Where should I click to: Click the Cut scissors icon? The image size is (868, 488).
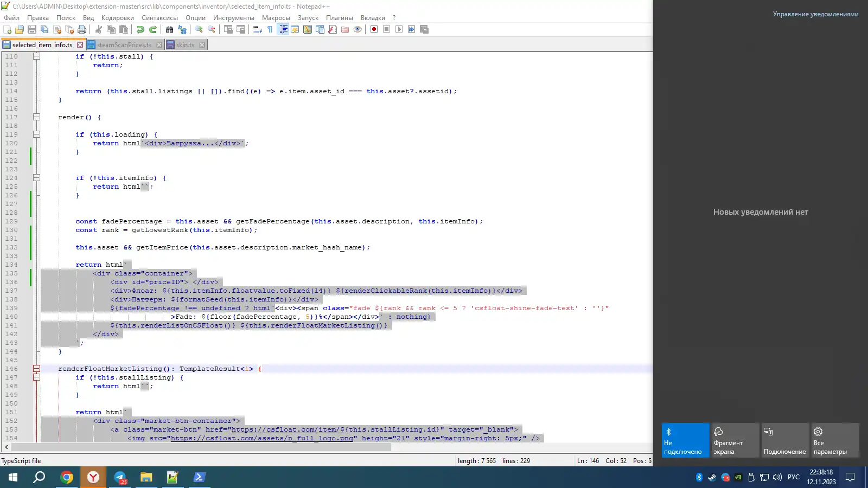pos(99,29)
